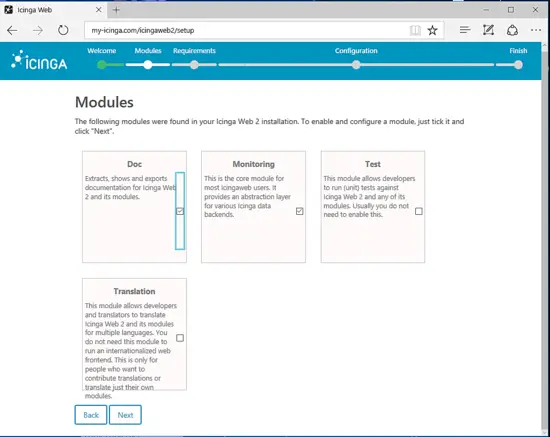
Task: Enable the Test module checkbox
Action: pos(418,211)
